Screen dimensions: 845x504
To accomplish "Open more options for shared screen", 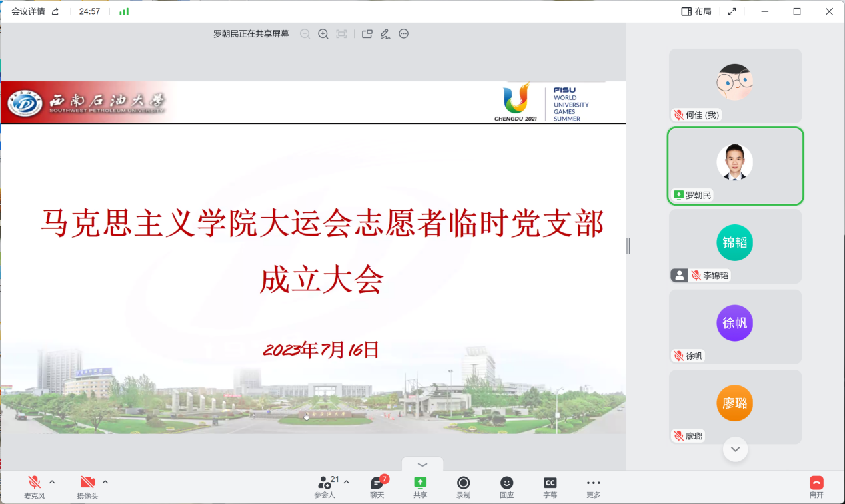I will pos(403,34).
